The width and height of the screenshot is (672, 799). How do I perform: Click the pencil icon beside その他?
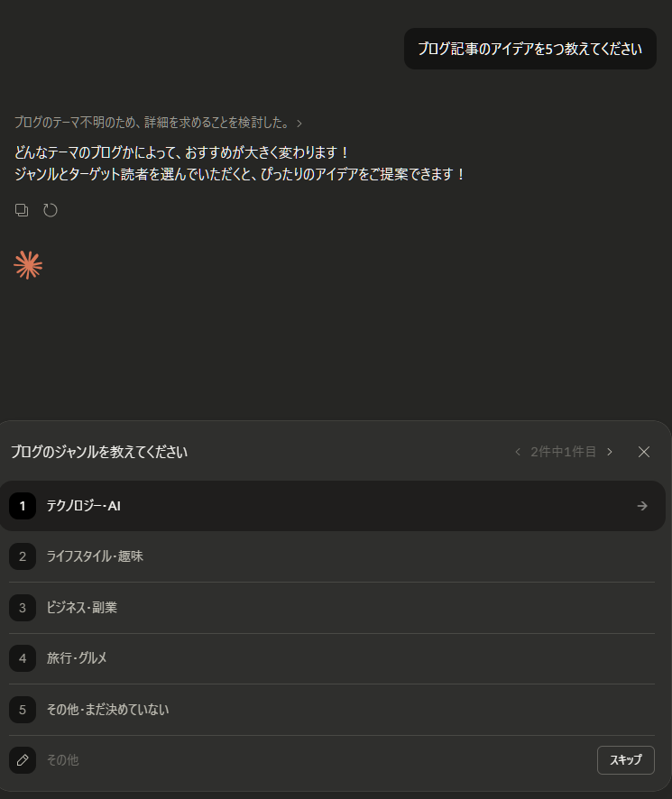23,760
